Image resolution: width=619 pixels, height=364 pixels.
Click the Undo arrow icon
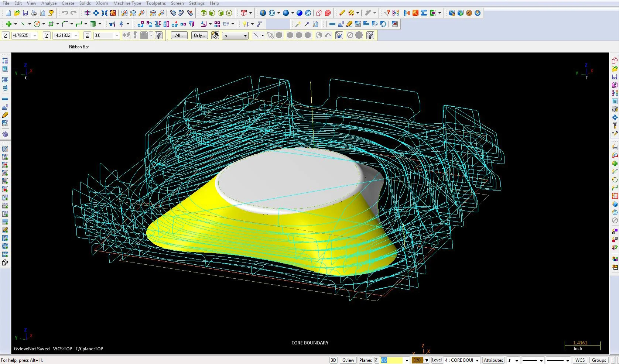[x=65, y=13]
